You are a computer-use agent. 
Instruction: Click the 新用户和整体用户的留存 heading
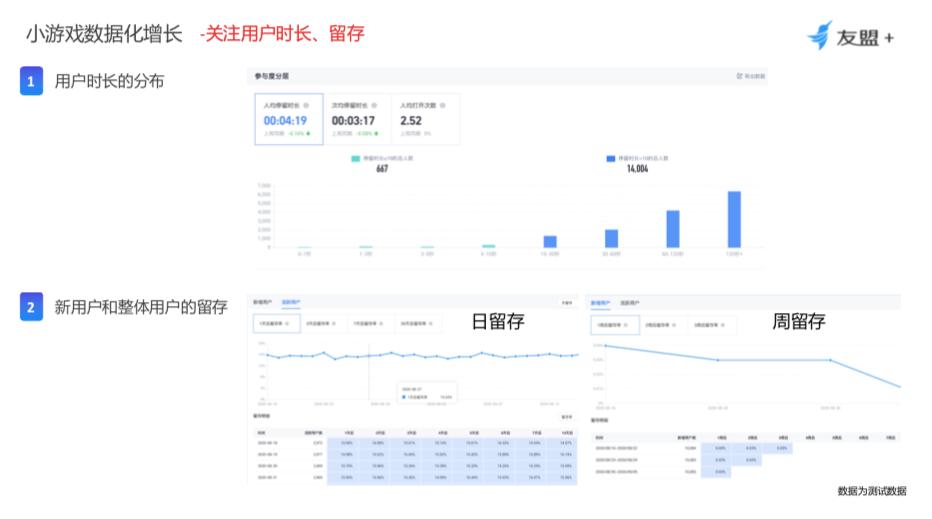click(x=141, y=307)
